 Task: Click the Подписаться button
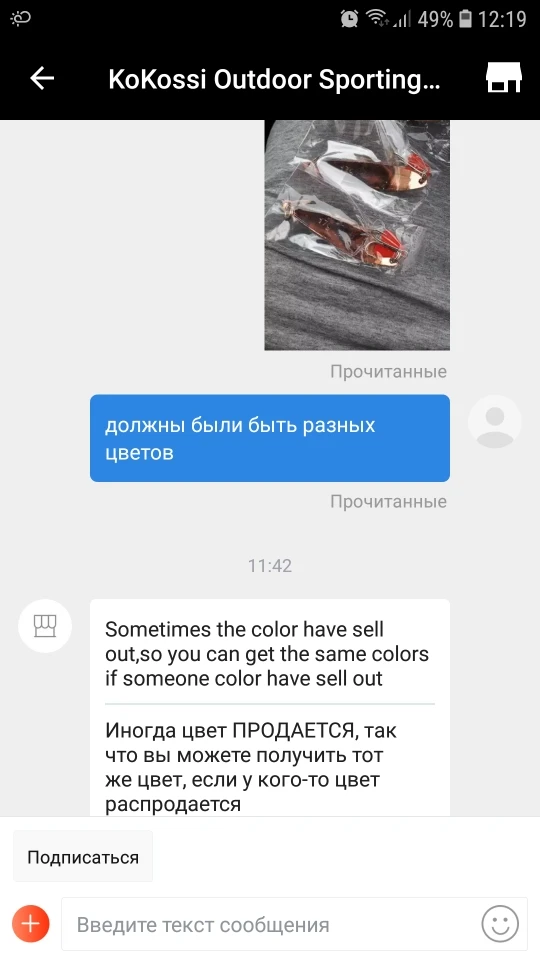[83, 857]
